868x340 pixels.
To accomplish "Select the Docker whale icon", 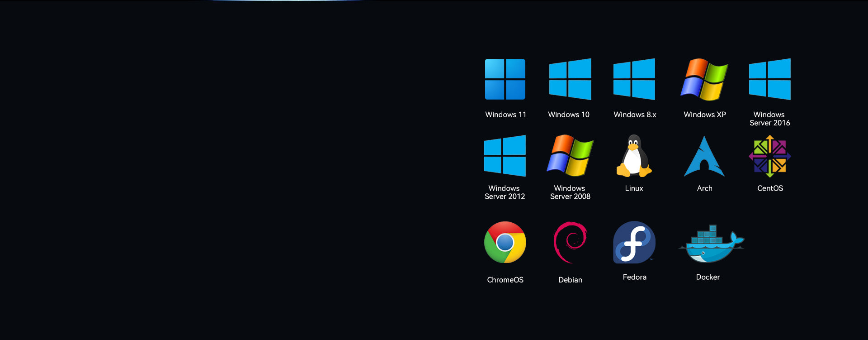I will [x=711, y=244].
